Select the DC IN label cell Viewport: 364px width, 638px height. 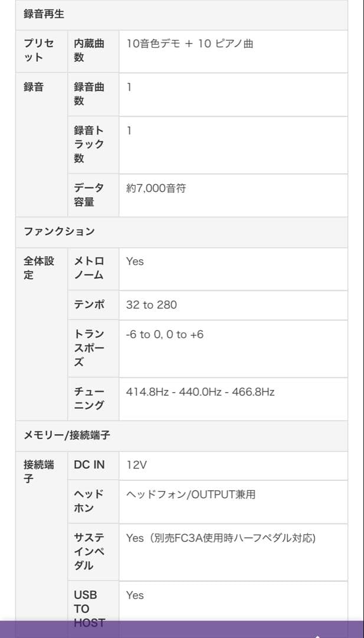[89, 465]
